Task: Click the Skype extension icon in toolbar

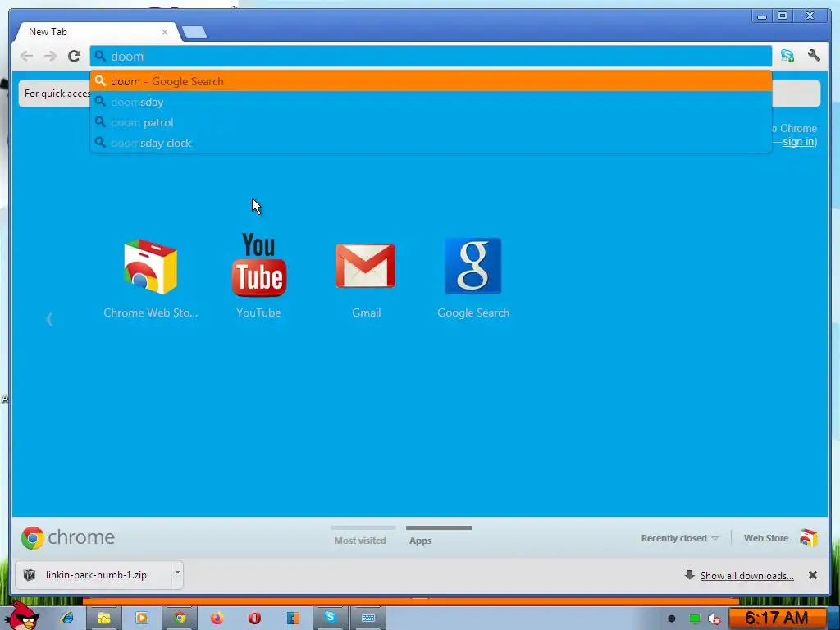Action: pos(787,56)
